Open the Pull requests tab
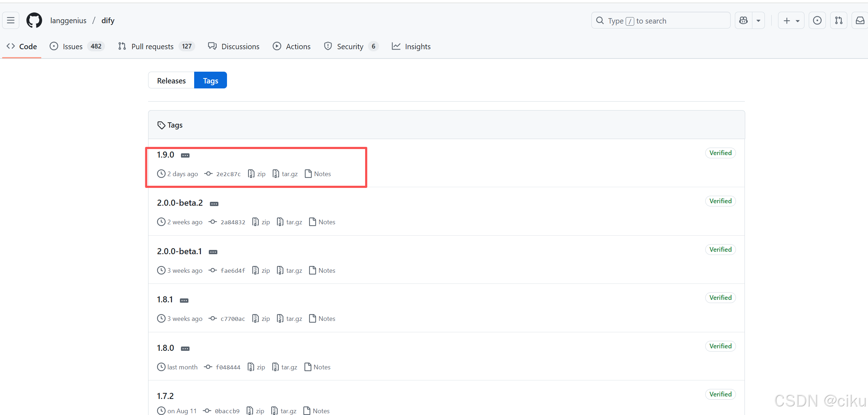 coord(156,46)
